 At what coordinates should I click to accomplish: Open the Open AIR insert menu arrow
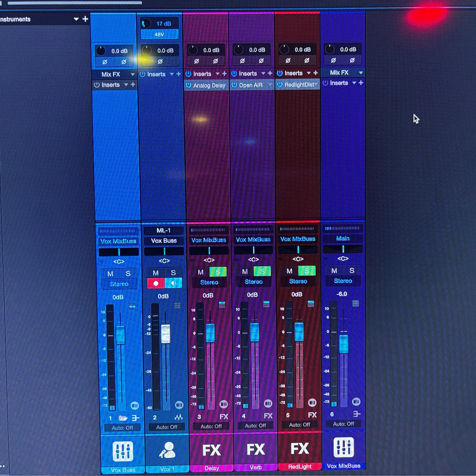tap(270, 85)
